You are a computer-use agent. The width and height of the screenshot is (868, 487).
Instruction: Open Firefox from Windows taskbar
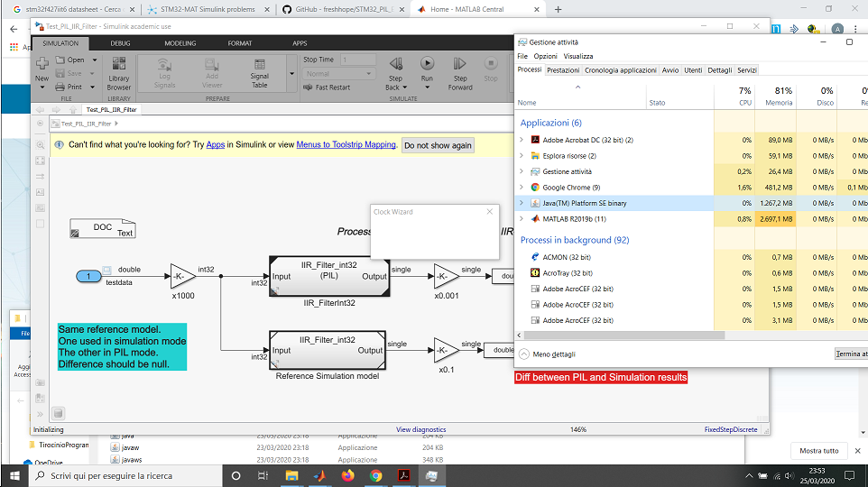pos(347,475)
